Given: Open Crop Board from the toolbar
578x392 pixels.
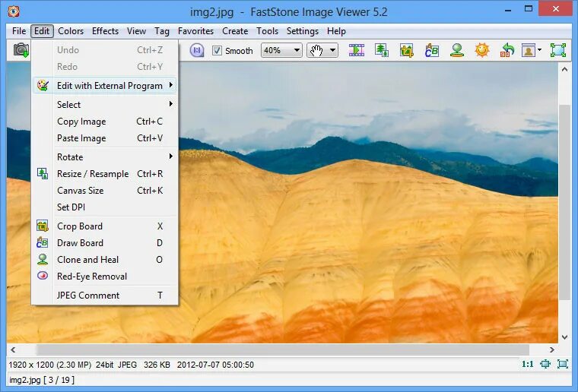Looking at the screenshot, I should (x=406, y=50).
